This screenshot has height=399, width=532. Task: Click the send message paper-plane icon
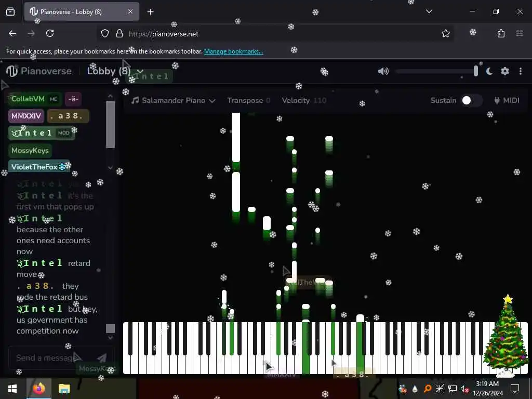coord(102,357)
